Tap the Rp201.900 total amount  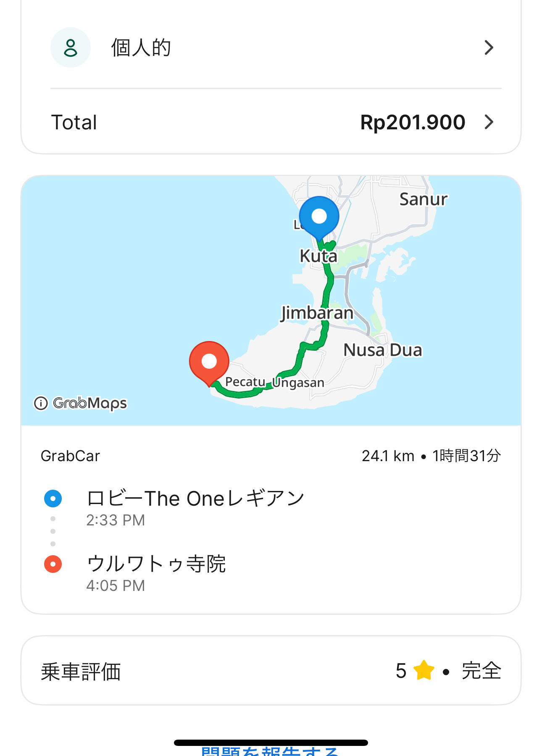point(413,122)
